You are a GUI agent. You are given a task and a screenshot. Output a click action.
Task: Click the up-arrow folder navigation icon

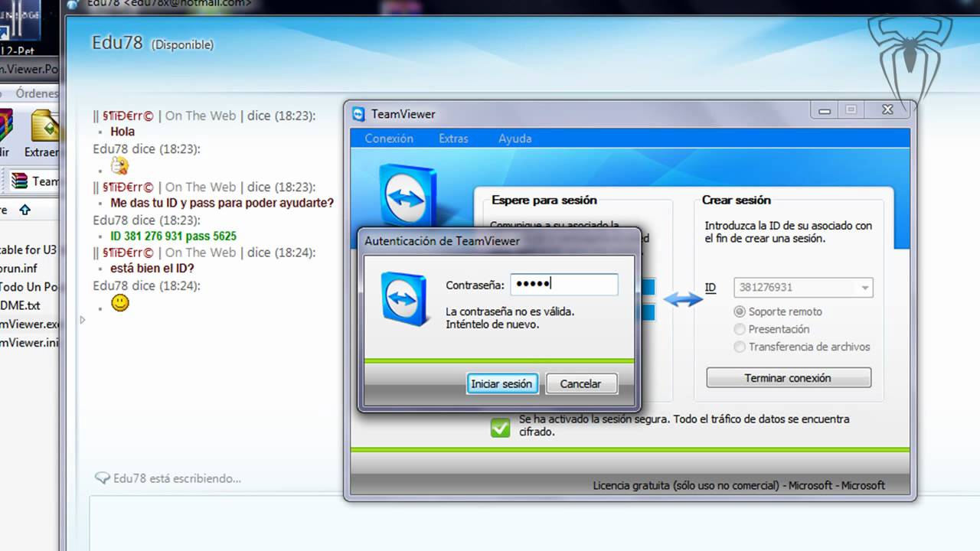(x=24, y=209)
